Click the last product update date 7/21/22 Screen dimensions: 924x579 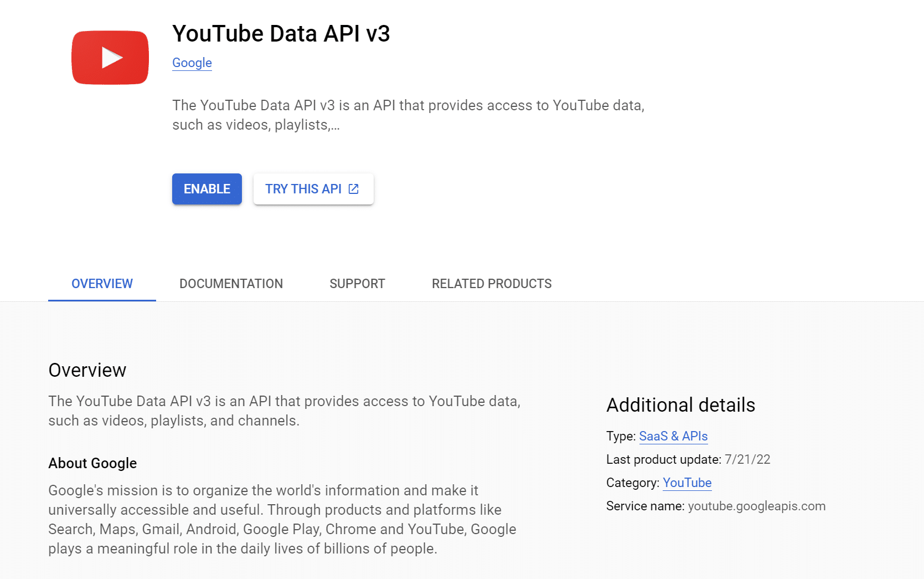tap(747, 459)
